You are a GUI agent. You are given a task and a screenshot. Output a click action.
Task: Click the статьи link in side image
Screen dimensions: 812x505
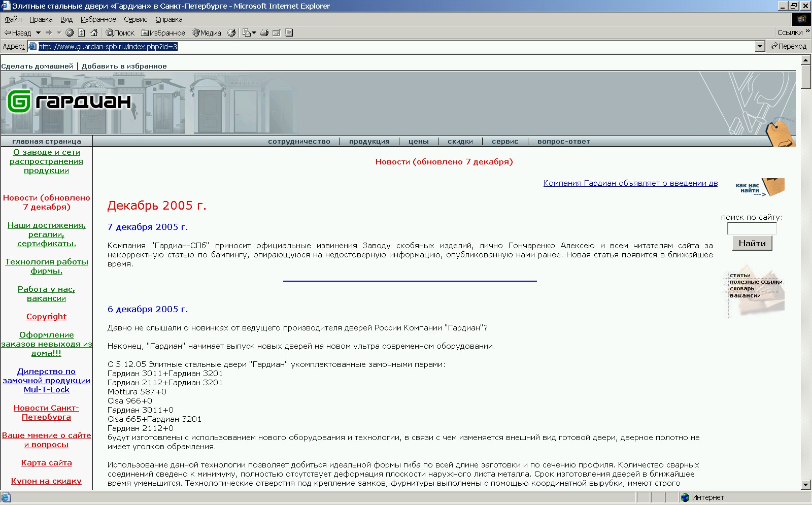point(740,275)
